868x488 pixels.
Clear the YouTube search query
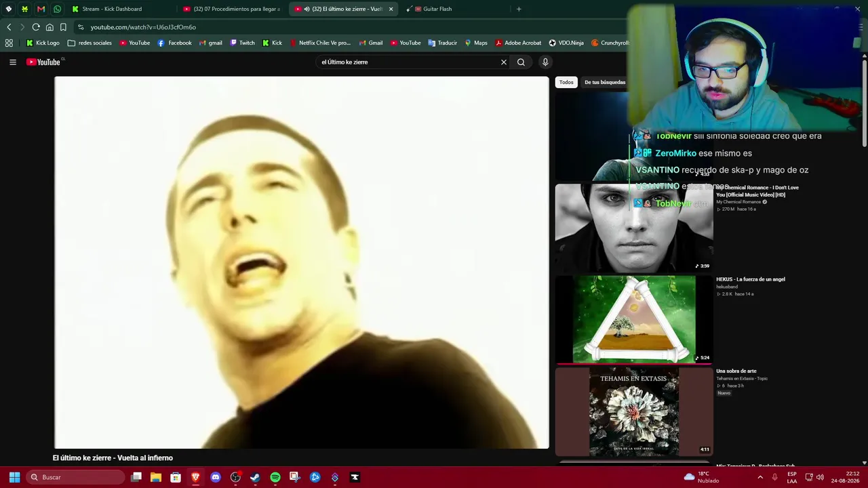click(504, 62)
